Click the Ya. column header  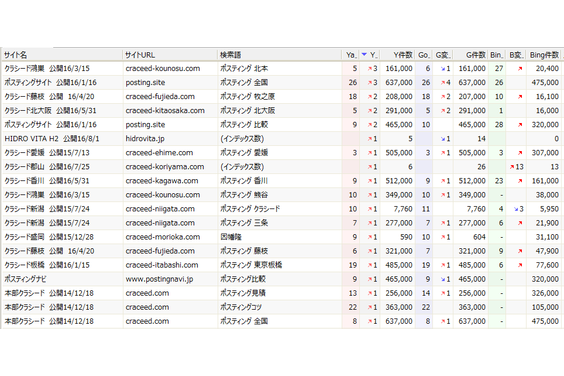[351, 55]
